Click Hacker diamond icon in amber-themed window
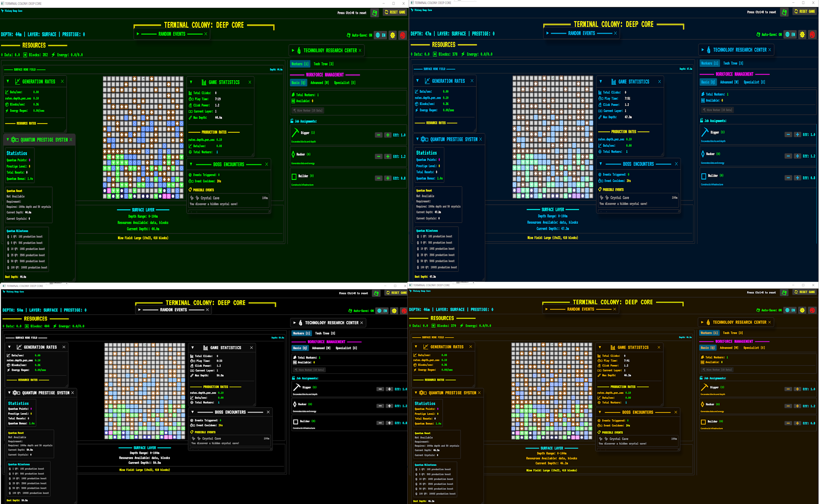Screen dimensions: 819x504 point(703,404)
